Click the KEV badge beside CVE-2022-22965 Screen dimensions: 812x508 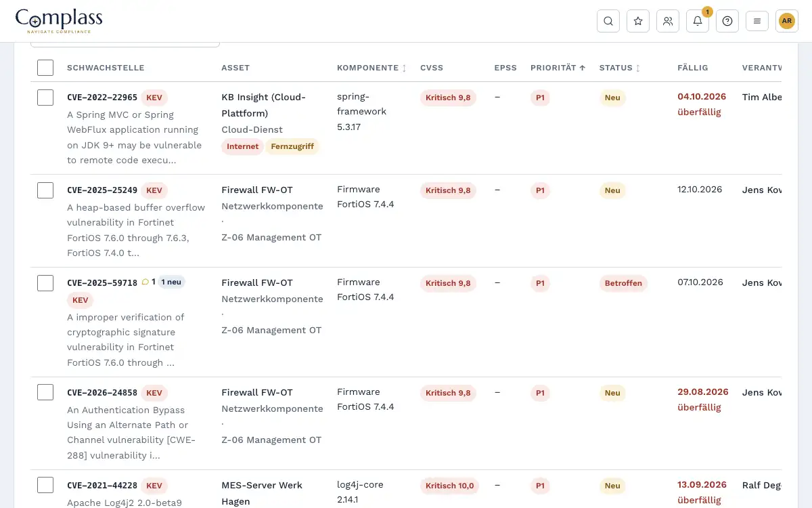coord(154,98)
